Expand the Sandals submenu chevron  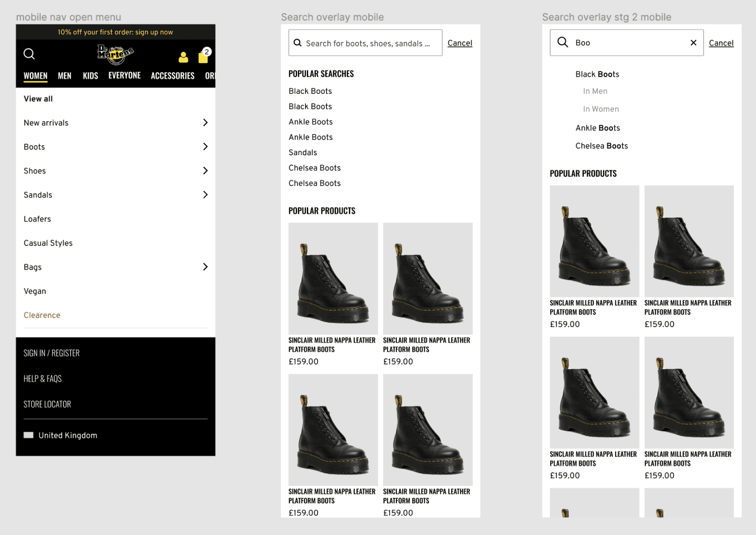pos(205,195)
